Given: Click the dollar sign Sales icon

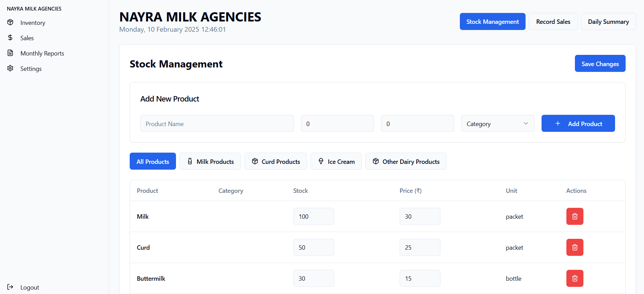Looking at the screenshot, I should [10, 38].
